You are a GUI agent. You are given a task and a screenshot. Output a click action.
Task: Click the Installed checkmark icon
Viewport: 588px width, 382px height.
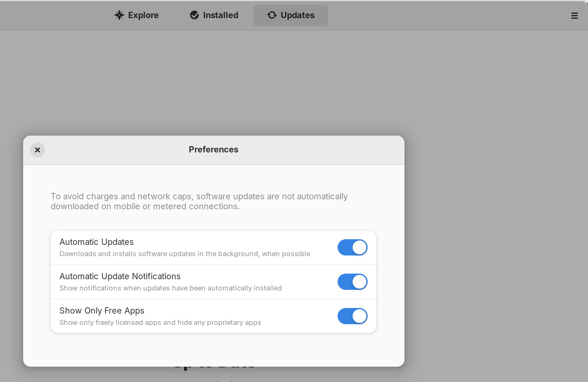click(194, 15)
